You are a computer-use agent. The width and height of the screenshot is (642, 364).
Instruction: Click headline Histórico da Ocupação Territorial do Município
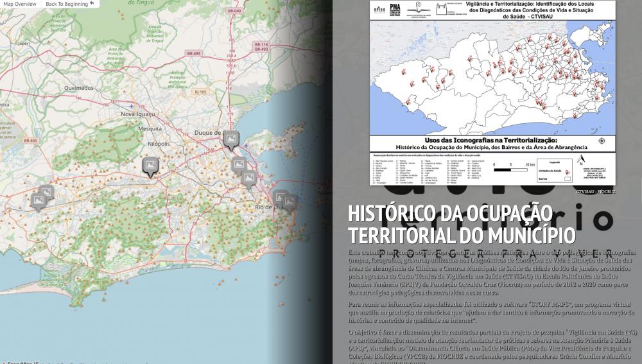(x=462, y=224)
